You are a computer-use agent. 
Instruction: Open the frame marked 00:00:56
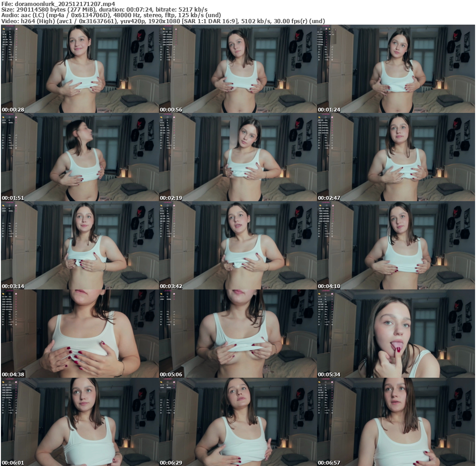click(238, 69)
